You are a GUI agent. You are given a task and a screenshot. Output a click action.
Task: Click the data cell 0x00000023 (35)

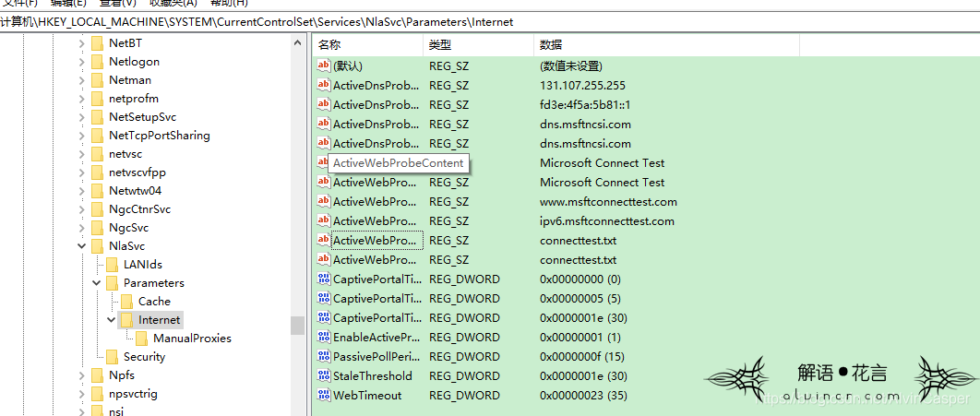point(584,395)
